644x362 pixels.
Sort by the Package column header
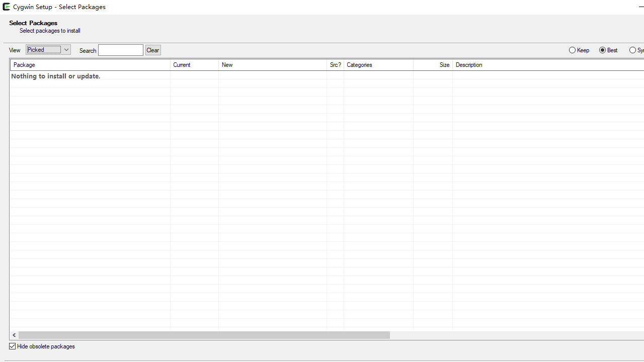pos(90,65)
